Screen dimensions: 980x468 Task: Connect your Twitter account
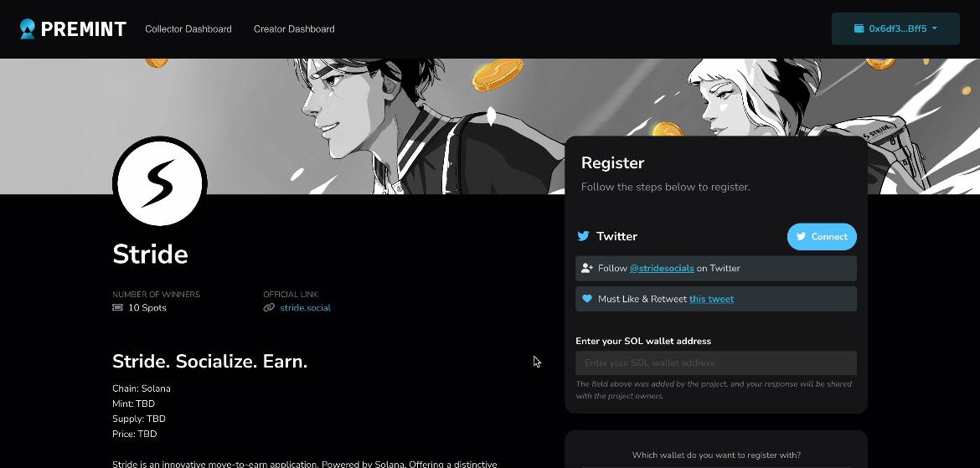point(821,237)
